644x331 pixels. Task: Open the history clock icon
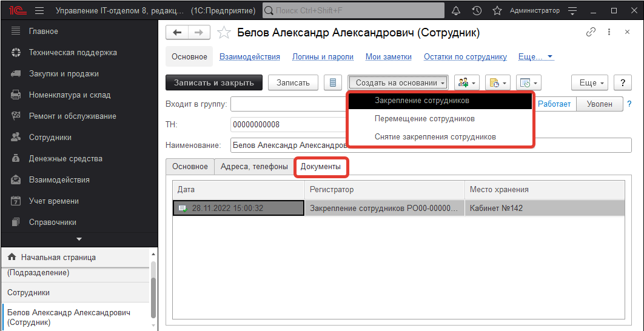(x=477, y=11)
